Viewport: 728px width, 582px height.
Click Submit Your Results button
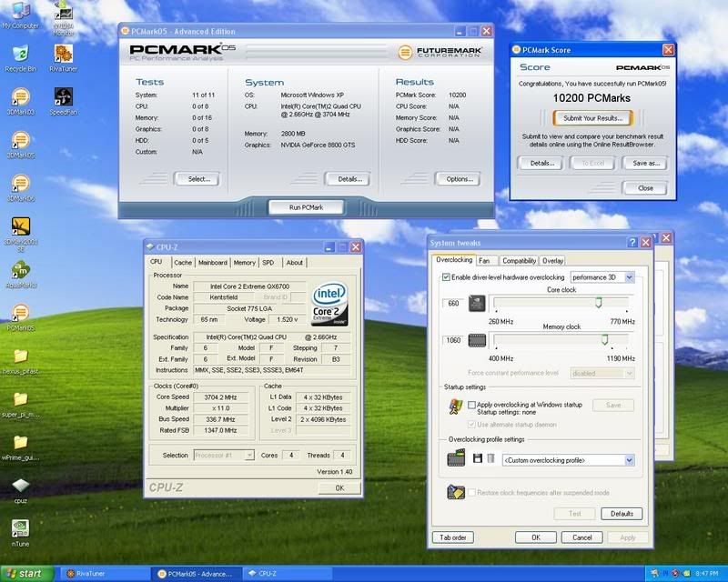[x=592, y=118]
